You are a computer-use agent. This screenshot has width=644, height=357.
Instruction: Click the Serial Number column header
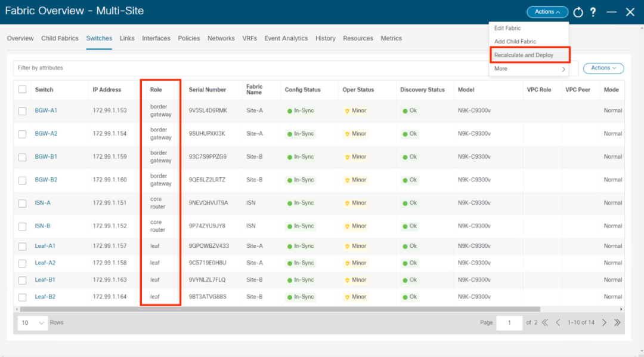coord(208,90)
